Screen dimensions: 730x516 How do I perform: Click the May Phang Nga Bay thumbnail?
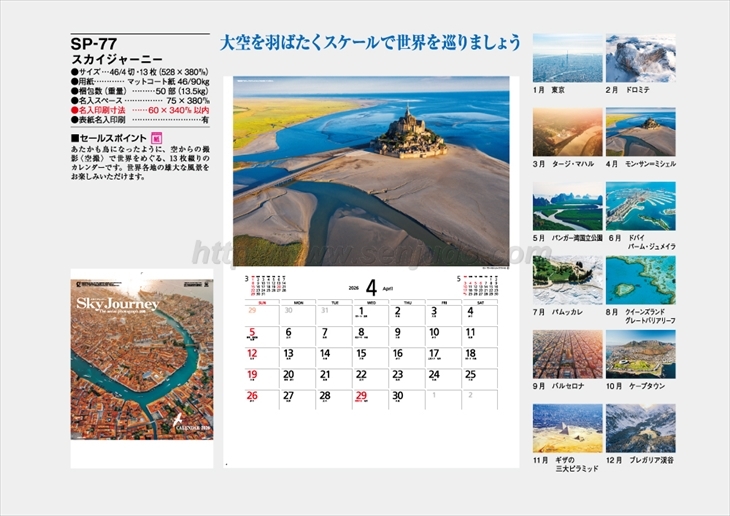pos(567,206)
